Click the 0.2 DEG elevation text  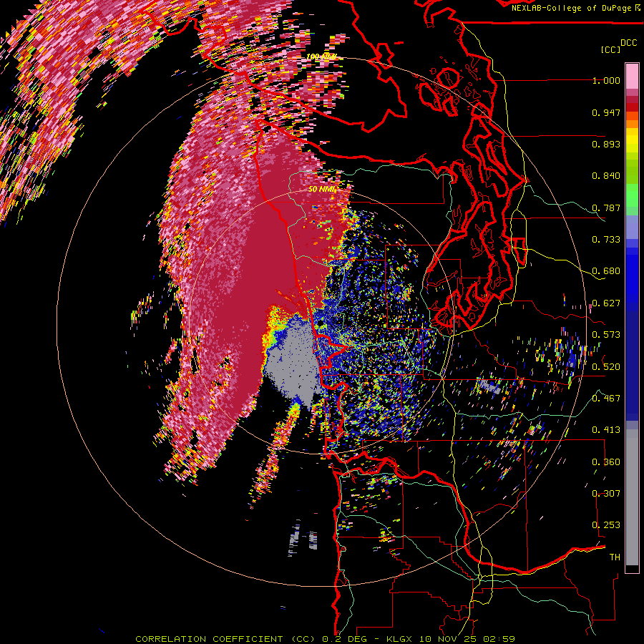[x=344, y=639]
